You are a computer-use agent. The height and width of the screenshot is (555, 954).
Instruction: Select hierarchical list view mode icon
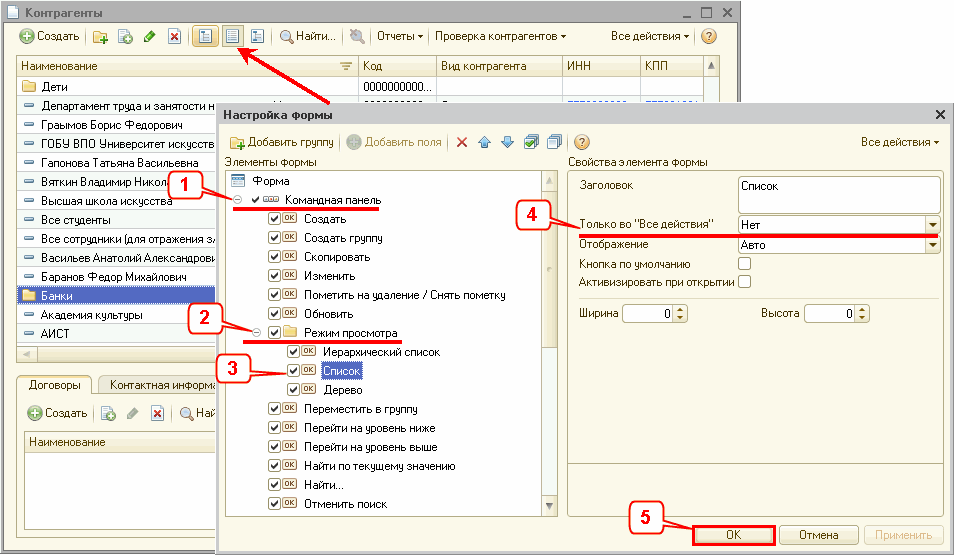pyautogui.click(x=206, y=37)
